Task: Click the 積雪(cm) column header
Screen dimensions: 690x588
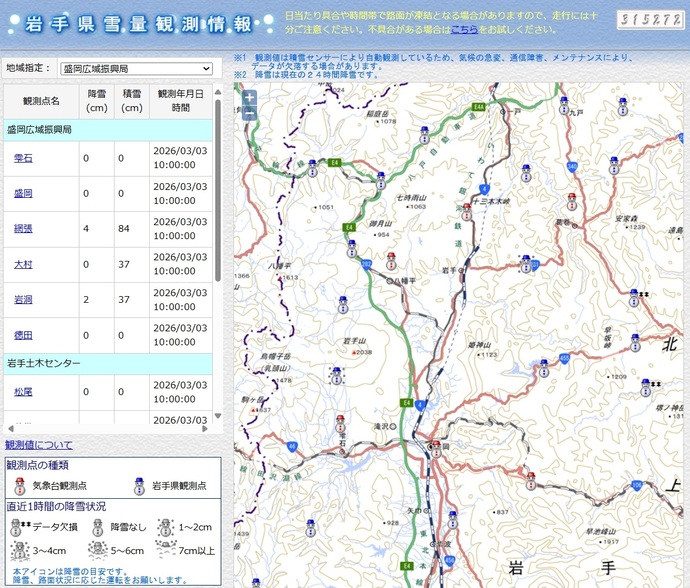Action: click(132, 101)
